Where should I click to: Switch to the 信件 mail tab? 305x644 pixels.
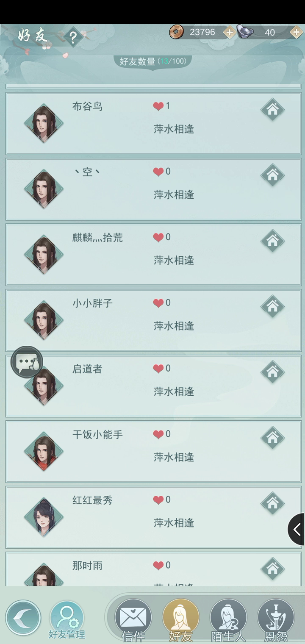[133, 620]
